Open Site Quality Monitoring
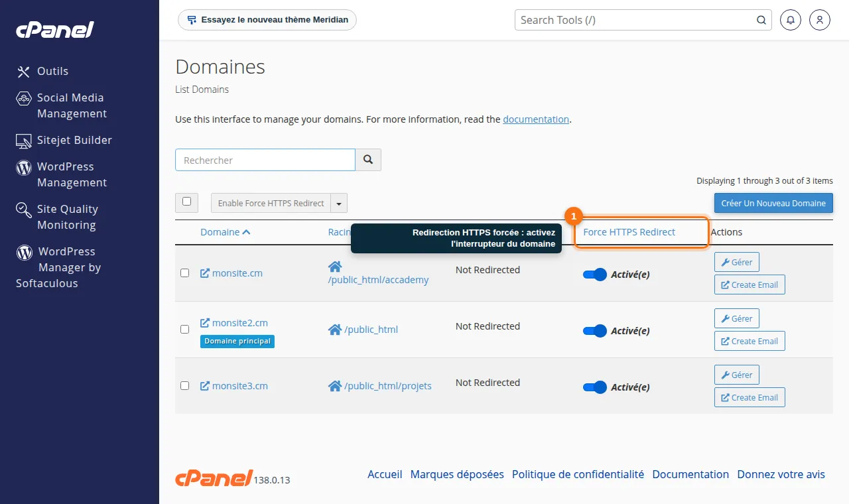This screenshot has width=849, height=504. point(57,217)
